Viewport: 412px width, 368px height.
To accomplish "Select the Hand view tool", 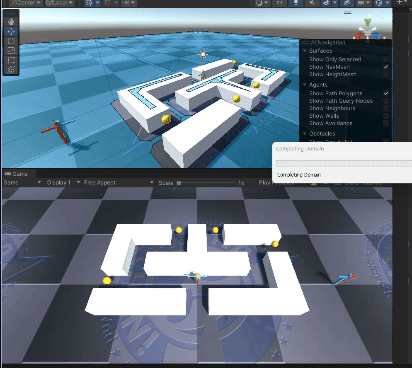I will pos(11,22).
